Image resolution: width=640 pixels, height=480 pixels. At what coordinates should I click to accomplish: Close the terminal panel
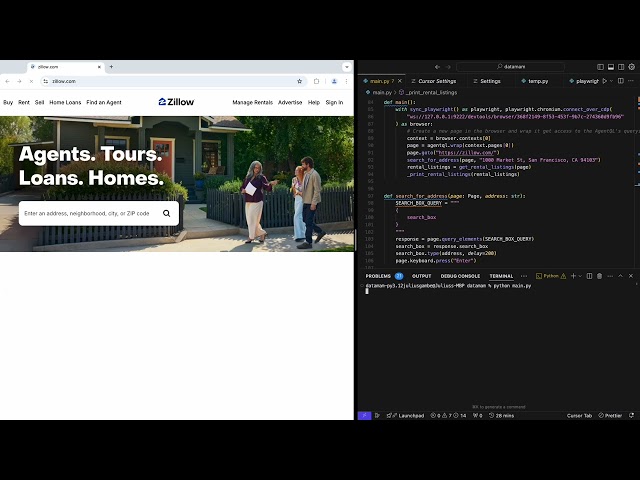[x=631, y=276]
